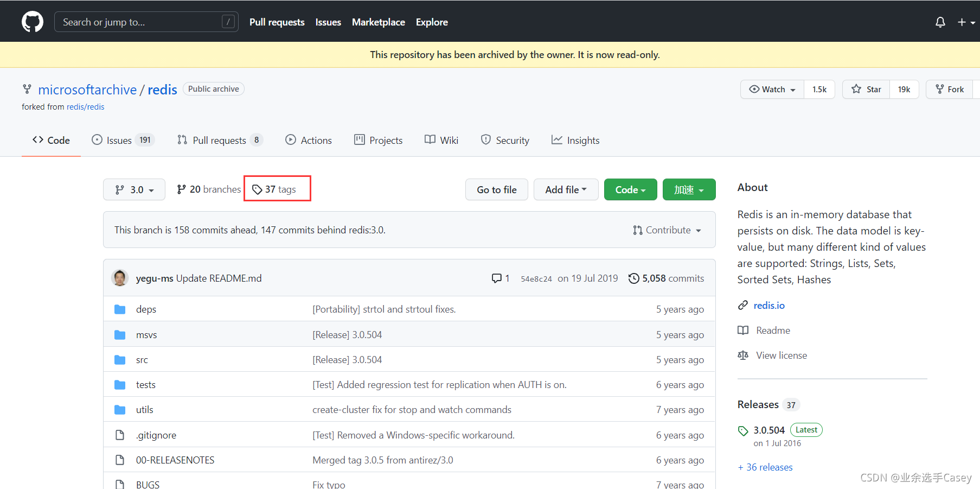View the 5,058 commits history
This screenshot has width=980, height=489.
click(667, 278)
